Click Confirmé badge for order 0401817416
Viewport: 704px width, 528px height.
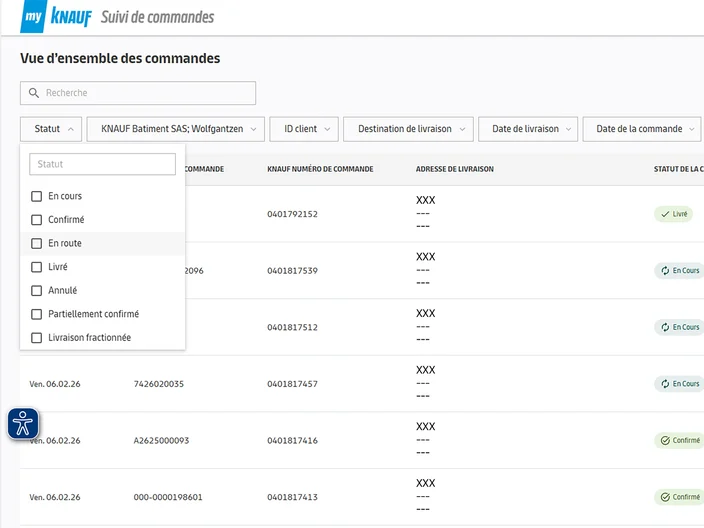[x=680, y=440]
